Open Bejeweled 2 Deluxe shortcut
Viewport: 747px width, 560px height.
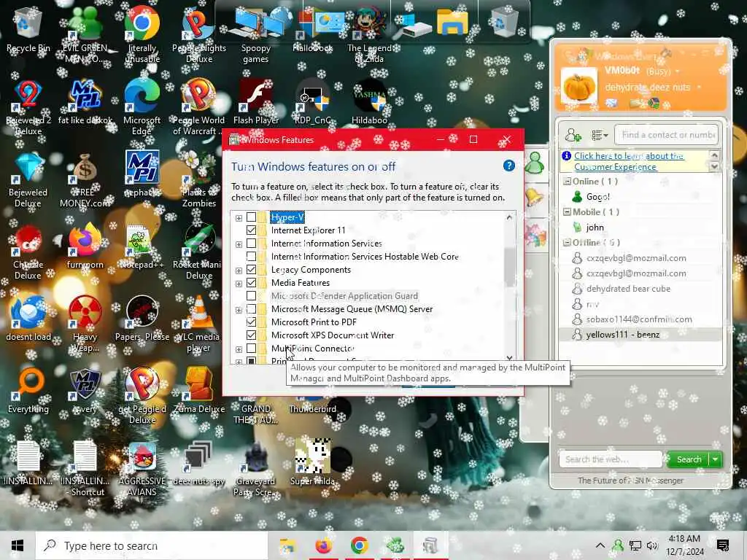[28, 107]
